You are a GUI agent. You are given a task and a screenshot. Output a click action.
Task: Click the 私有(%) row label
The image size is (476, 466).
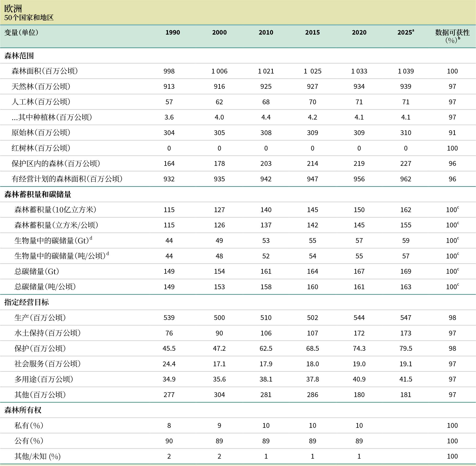[29, 425]
